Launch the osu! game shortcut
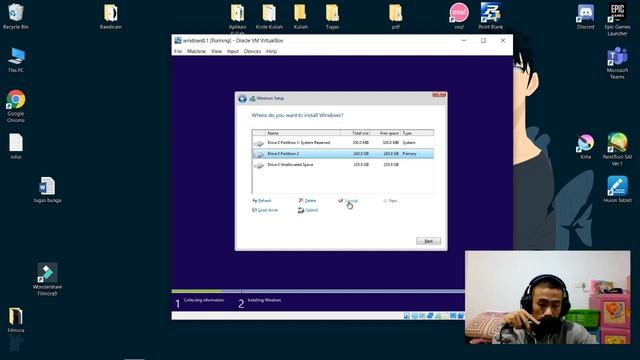The image size is (640, 360). (459, 16)
